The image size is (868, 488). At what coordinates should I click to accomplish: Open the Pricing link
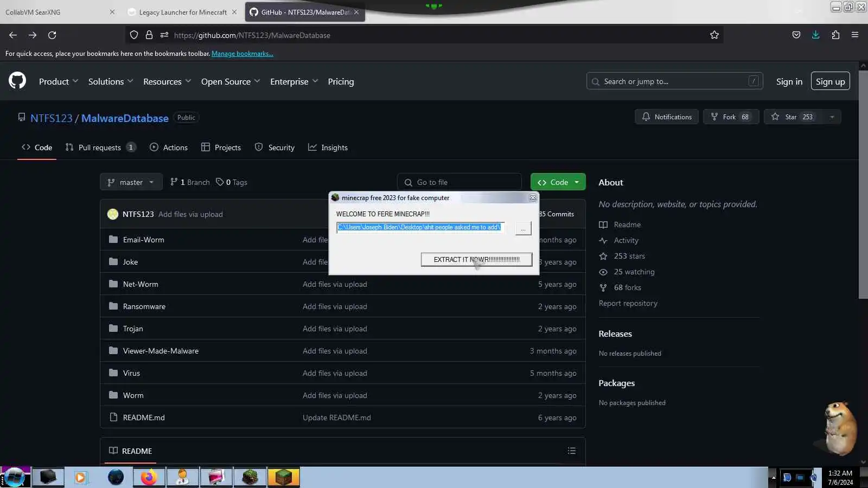[341, 81]
